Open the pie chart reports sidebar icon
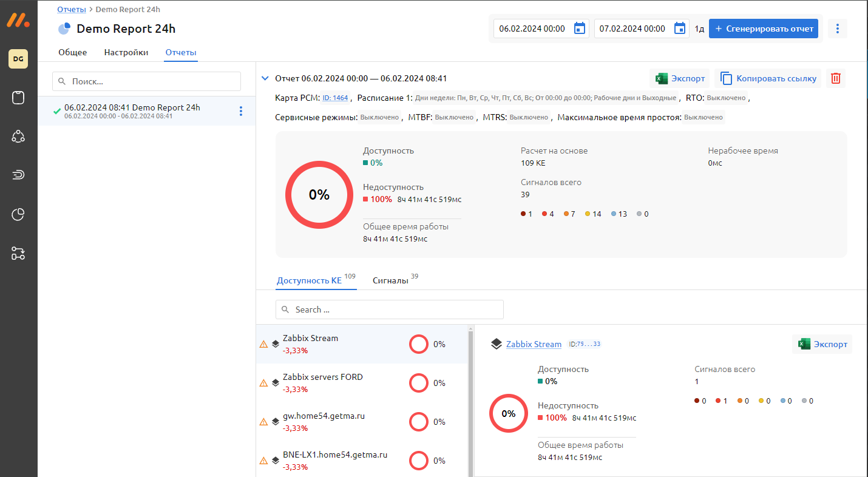The width and height of the screenshot is (868, 477). point(18,214)
